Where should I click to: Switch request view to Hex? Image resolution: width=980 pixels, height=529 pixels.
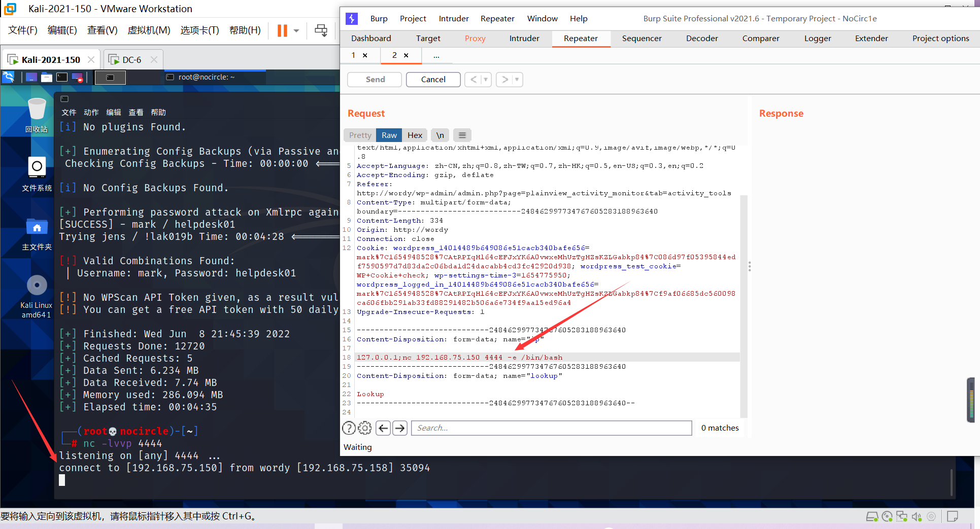(x=415, y=135)
